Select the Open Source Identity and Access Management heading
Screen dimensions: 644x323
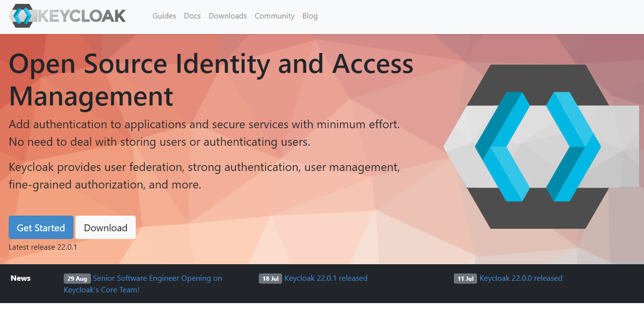tap(211, 80)
